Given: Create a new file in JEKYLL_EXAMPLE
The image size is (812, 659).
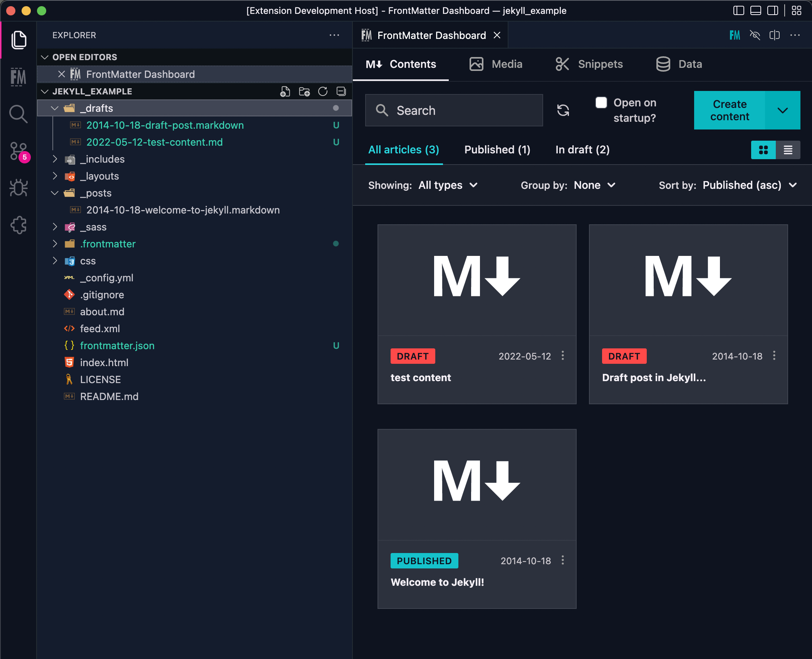Looking at the screenshot, I should click(284, 92).
